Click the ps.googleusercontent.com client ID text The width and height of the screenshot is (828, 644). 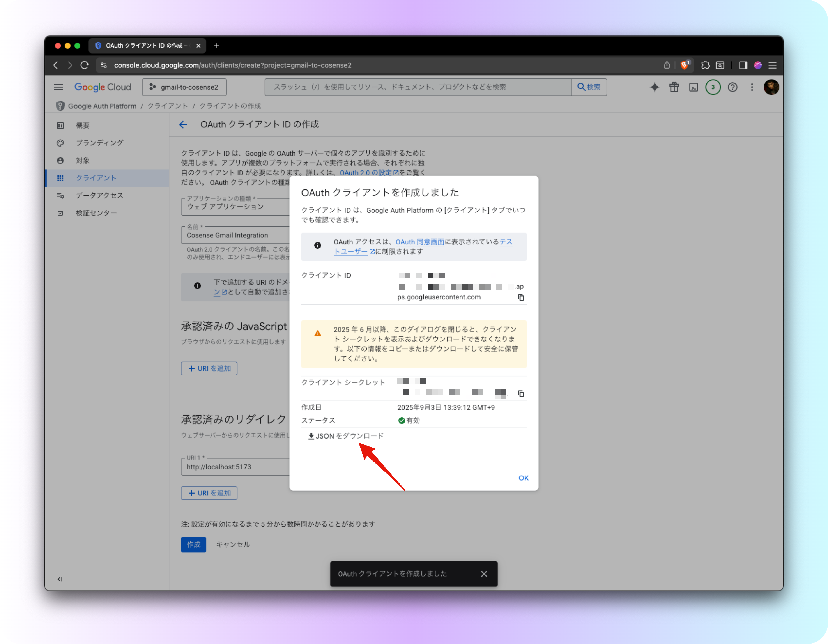pyautogui.click(x=439, y=297)
